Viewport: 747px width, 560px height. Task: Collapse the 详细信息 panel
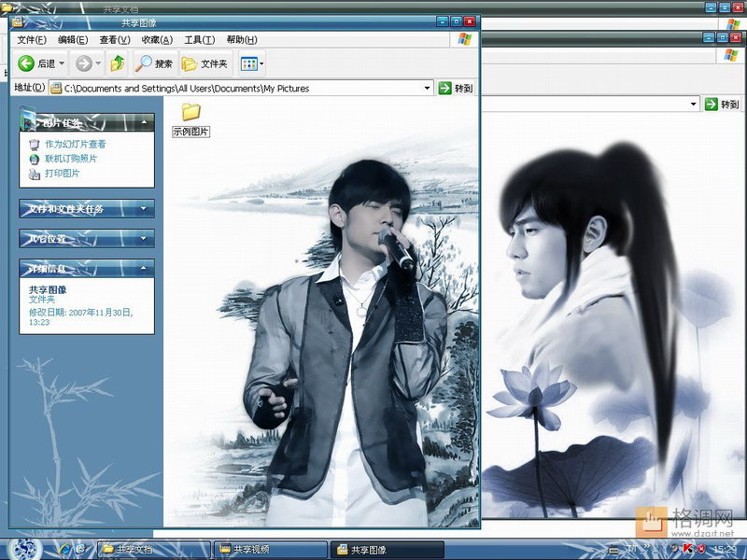tap(144, 268)
